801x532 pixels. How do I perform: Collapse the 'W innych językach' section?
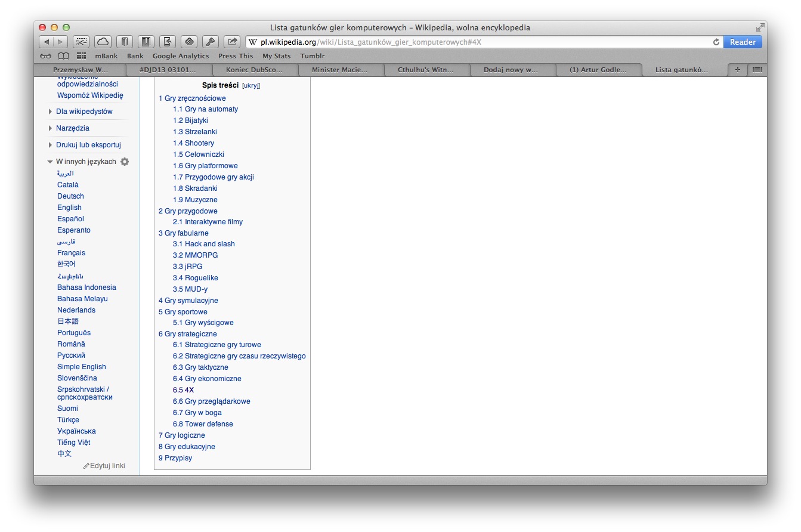point(50,162)
